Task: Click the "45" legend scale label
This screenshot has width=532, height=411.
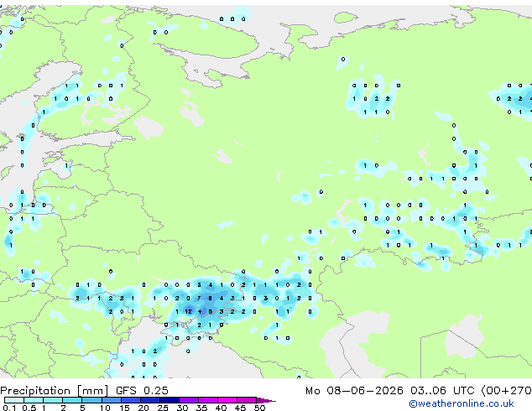Action: [240, 408]
